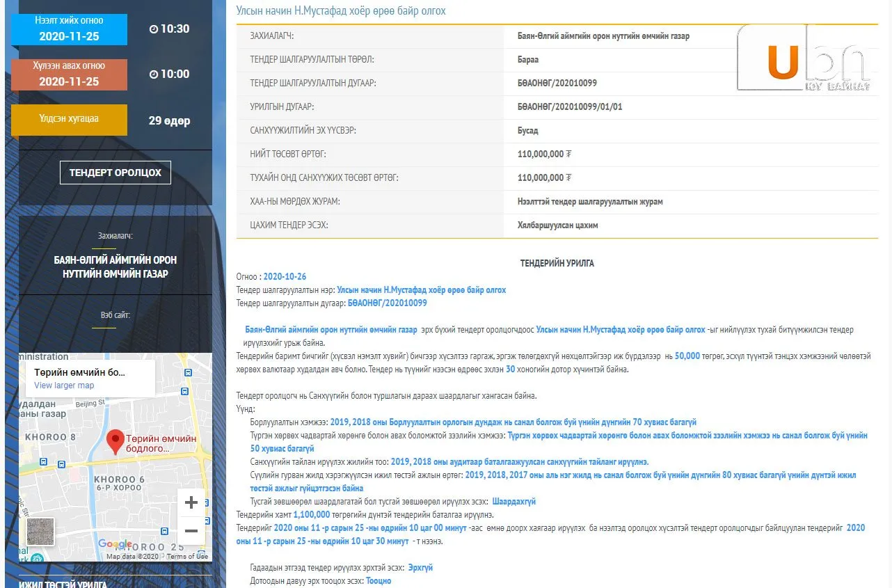Click the blue Шаардахгүй value
This screenshot has width=892, height=588.
514,502
